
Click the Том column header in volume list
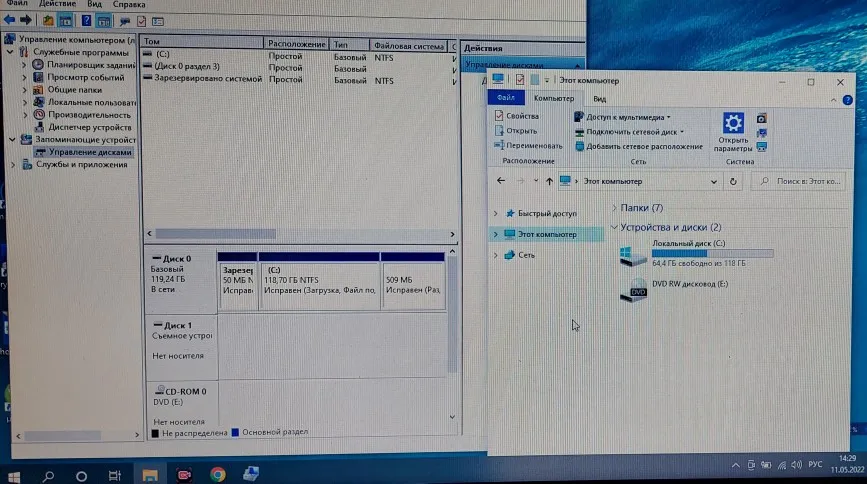(x=202, y=41)
